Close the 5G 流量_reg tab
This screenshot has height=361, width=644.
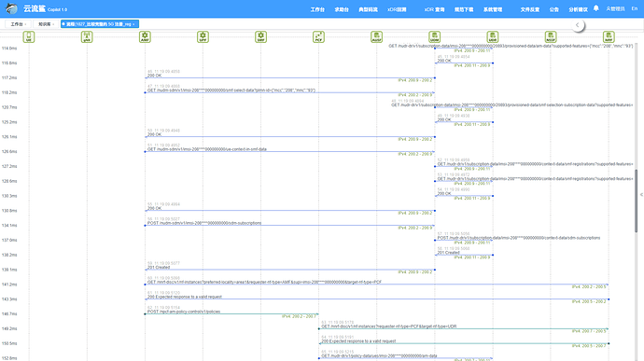(133, 24)
